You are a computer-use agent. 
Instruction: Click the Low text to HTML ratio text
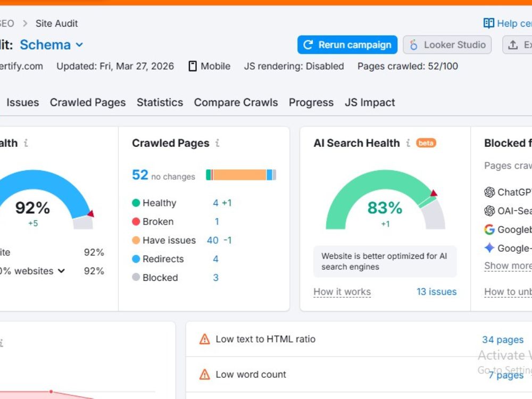click(x=265, y=339)
